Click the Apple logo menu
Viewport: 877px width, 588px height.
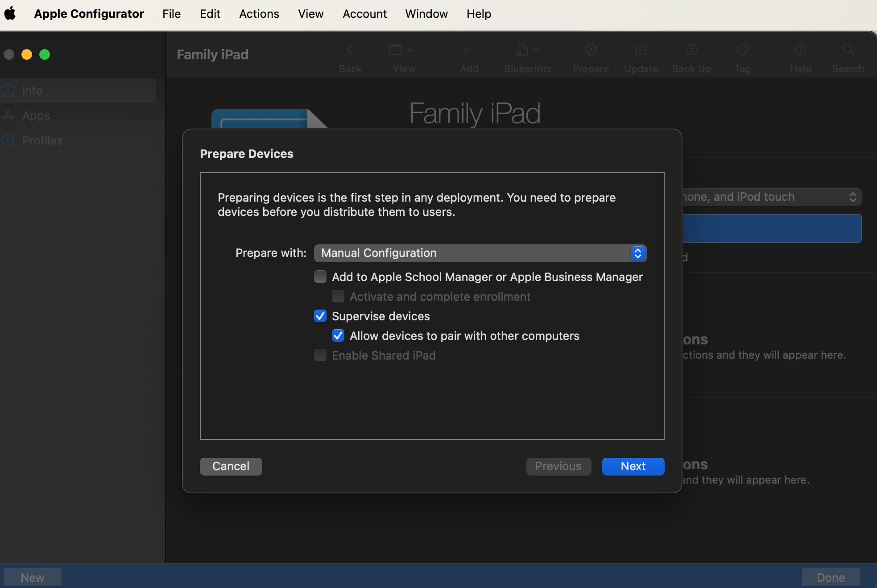[x=10, y=13]
